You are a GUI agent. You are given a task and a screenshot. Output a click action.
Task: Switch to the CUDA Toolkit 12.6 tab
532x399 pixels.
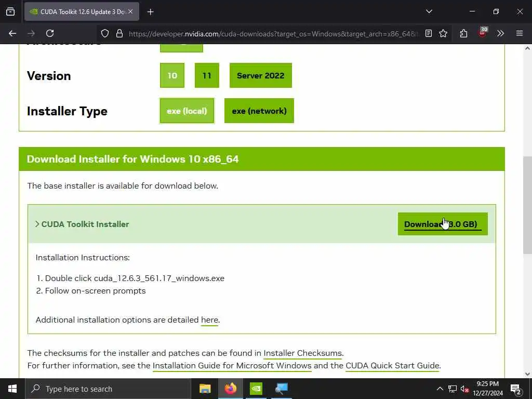tap(82, 11)
